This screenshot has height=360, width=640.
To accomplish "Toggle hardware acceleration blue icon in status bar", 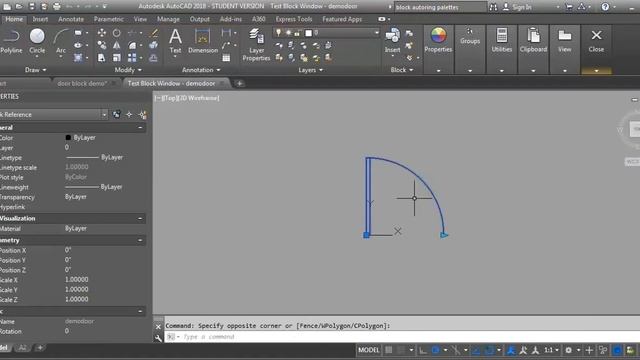I will coord(618,350).
